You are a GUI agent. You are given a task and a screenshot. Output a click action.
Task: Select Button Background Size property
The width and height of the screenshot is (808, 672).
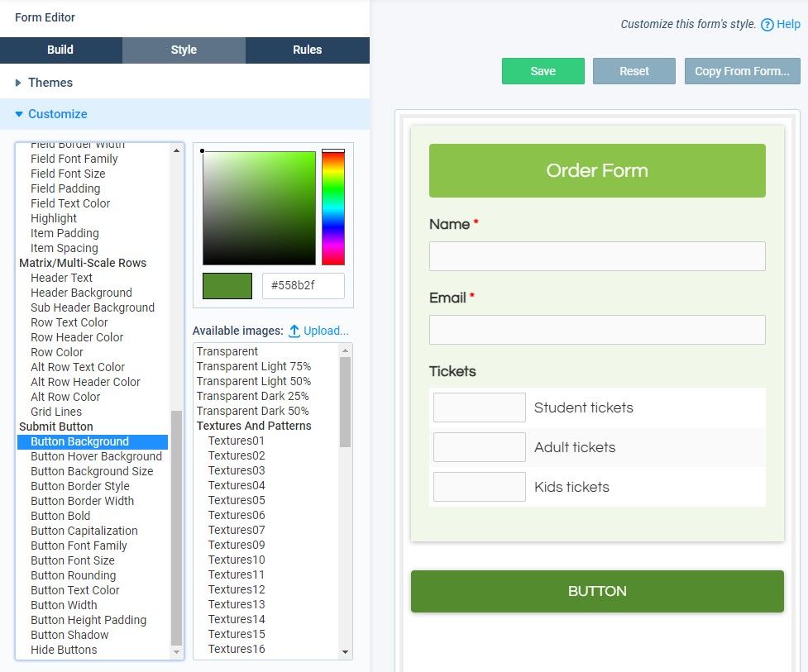point(92,472)
